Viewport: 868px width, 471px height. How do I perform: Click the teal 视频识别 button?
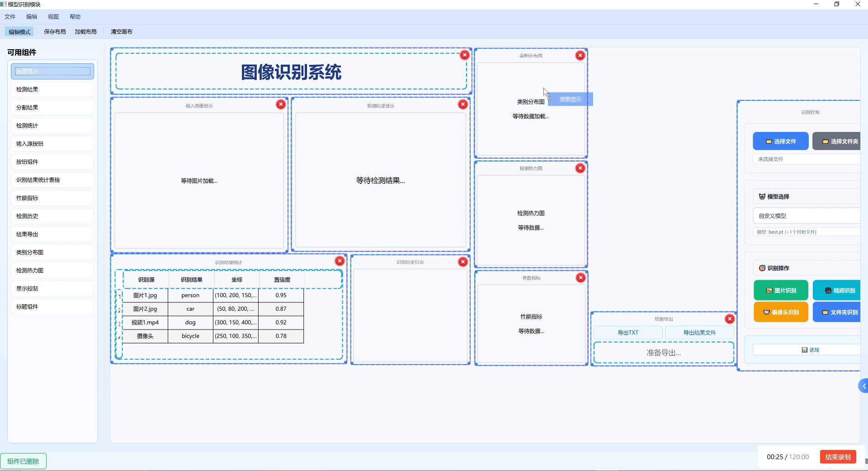837,291
